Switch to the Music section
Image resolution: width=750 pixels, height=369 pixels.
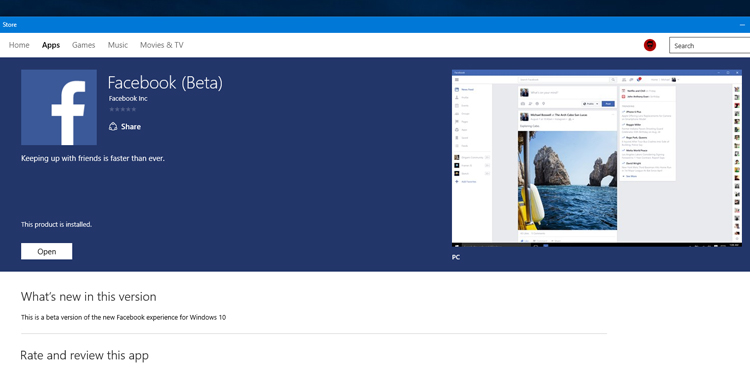coord(118,45)
